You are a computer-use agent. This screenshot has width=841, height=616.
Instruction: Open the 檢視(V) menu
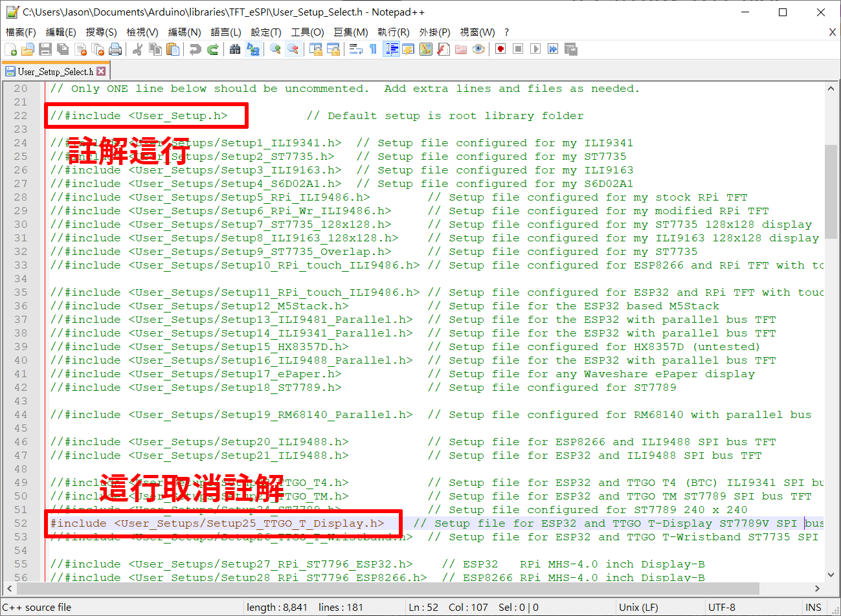(142, 32)
